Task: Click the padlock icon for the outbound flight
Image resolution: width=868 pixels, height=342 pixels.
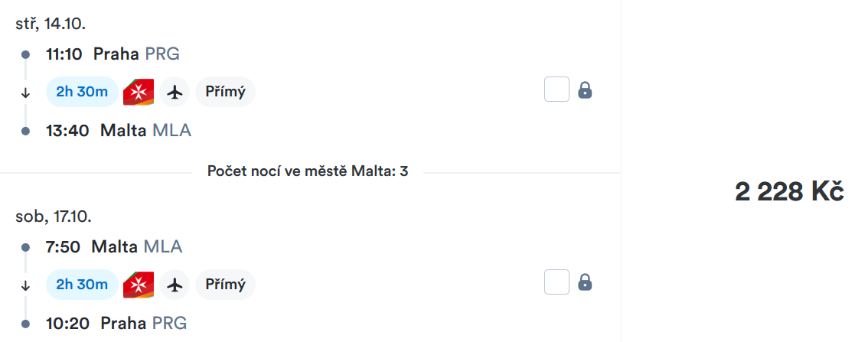Action: [x=585, y=90]
